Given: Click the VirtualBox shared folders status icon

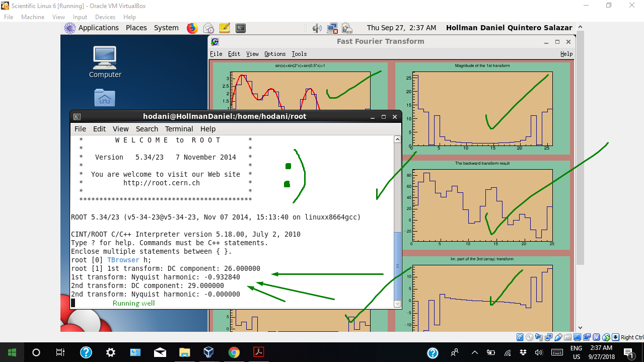Looking at the screenshot, I should point(568,337).
